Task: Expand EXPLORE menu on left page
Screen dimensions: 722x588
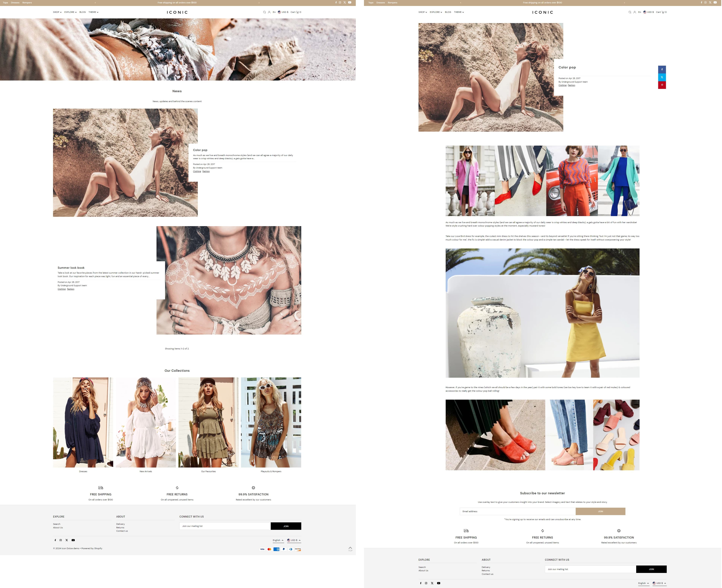Action: point(71,12)
